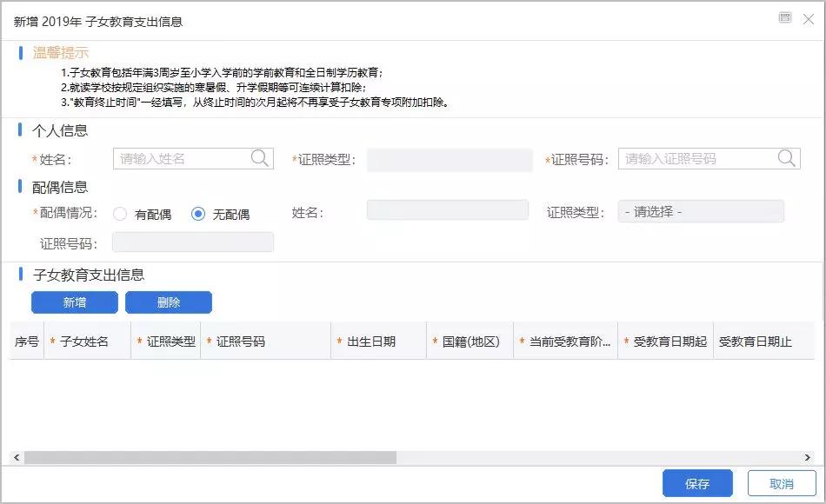
Task: Click the spouse 姓名 field
Action: 448,210
